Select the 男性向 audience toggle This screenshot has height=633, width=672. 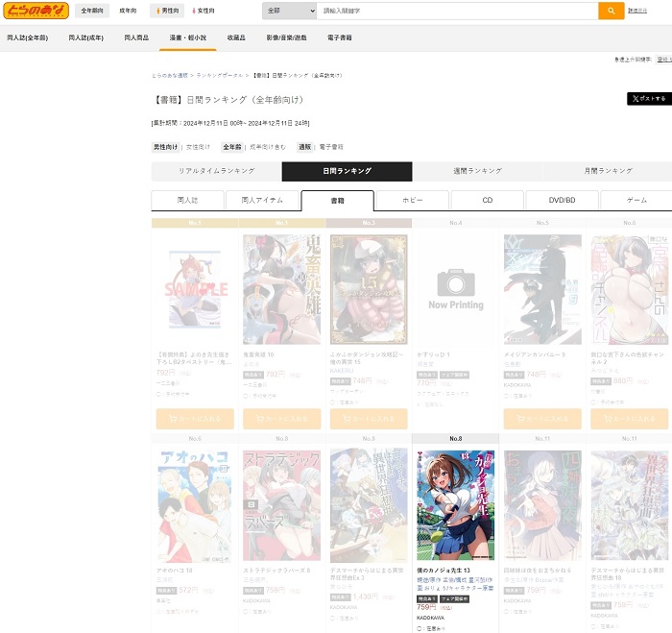[x=167, y=11]
